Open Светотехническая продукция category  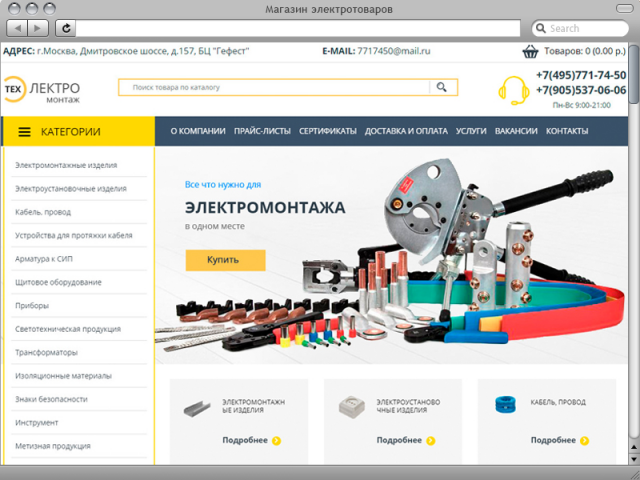point(68,329)
